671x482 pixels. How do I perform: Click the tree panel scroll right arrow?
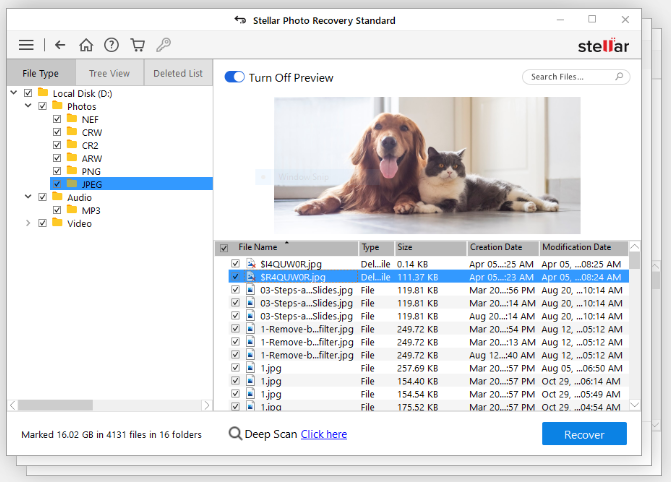click(207, 405)
